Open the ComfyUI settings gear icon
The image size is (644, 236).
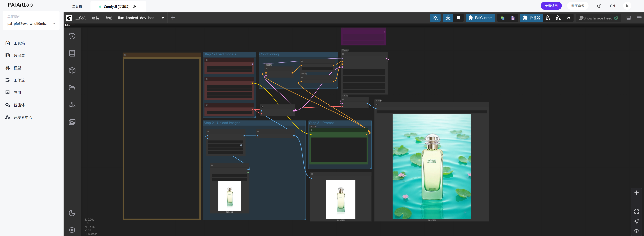(x=72, y=230)
